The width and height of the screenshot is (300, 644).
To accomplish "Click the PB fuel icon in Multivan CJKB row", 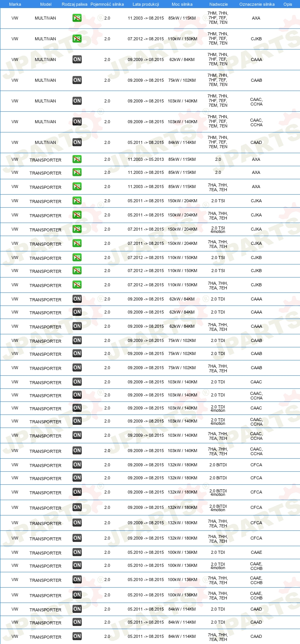I will point(77,39).
